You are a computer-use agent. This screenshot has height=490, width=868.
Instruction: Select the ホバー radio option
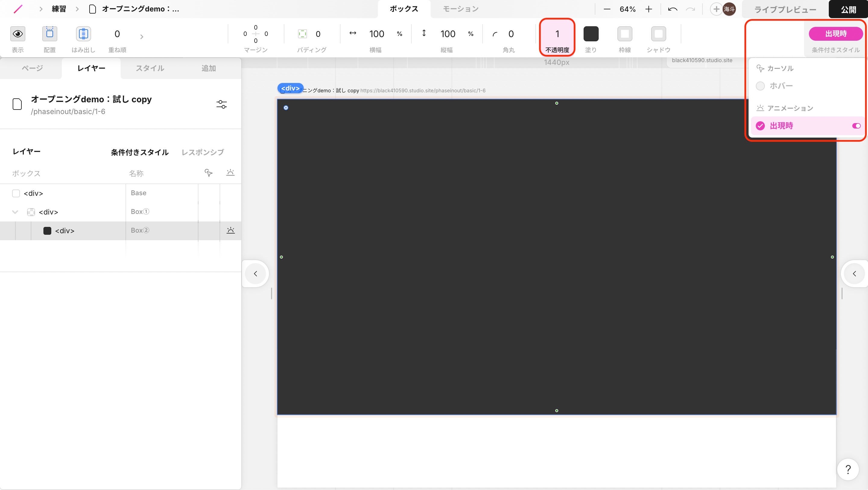(760, 86)
